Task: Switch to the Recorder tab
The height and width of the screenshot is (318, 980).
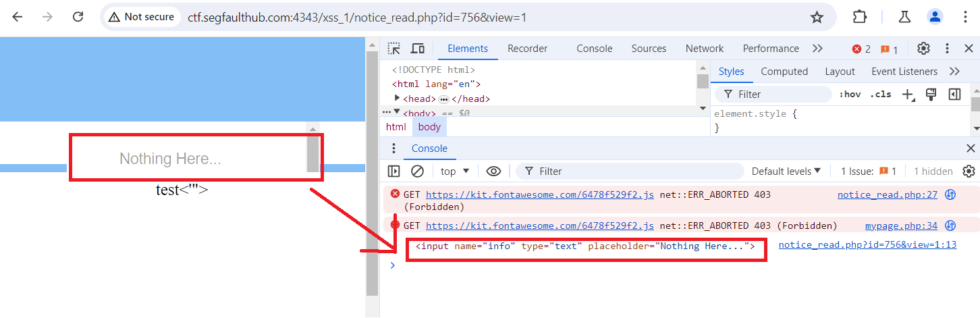Action: tap(528, 49)
